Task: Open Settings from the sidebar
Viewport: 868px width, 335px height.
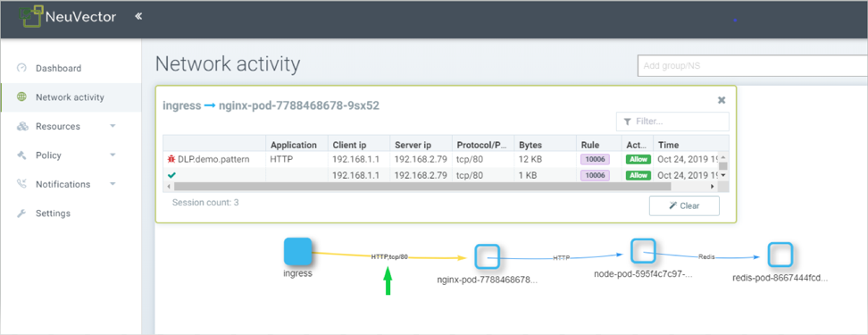Action: tap(54, 214)
